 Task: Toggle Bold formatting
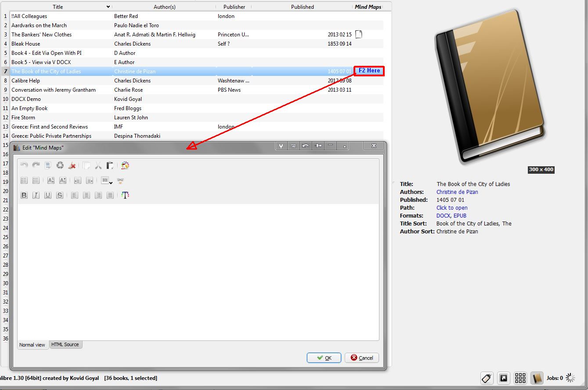pyautogui.click(x=24, y=195)
